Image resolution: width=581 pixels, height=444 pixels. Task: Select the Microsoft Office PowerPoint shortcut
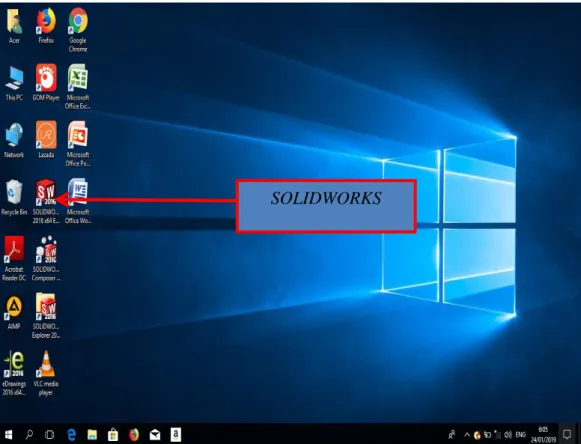coord(78,145)
